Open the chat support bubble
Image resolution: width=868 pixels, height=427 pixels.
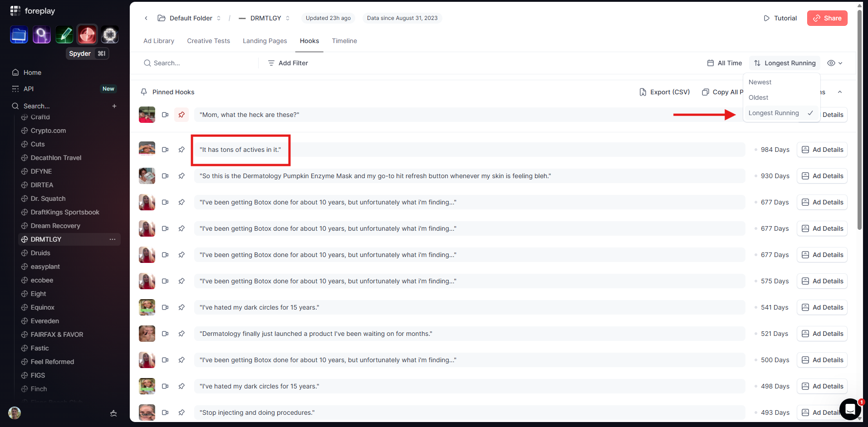coord(850,409)
